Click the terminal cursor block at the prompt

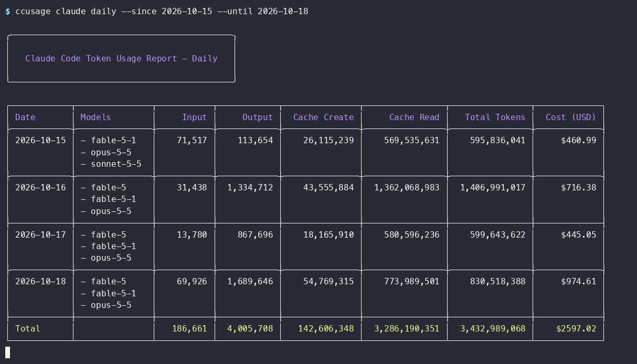[x=8, y=352]
